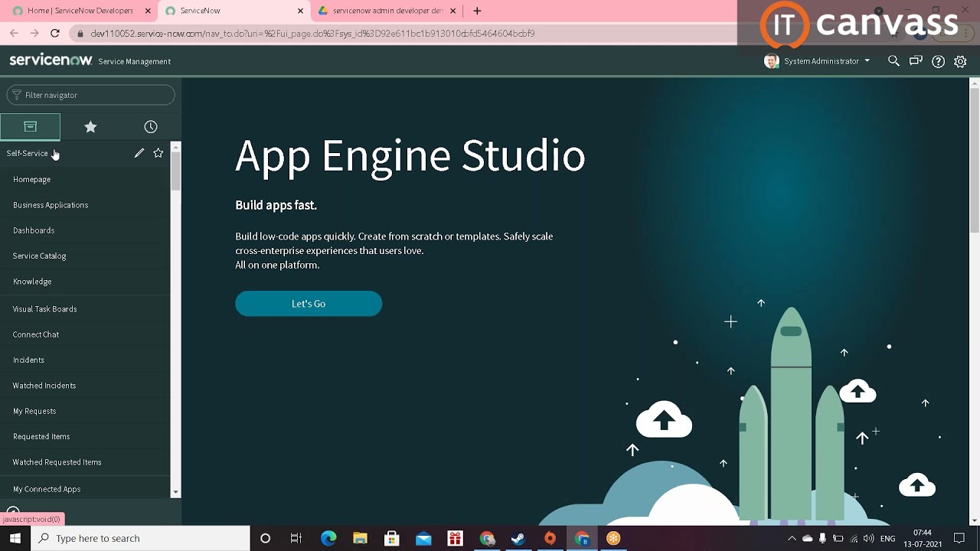
Task: Click the Let's Go button
Action: pyautogui.click(x=308, y=303)
